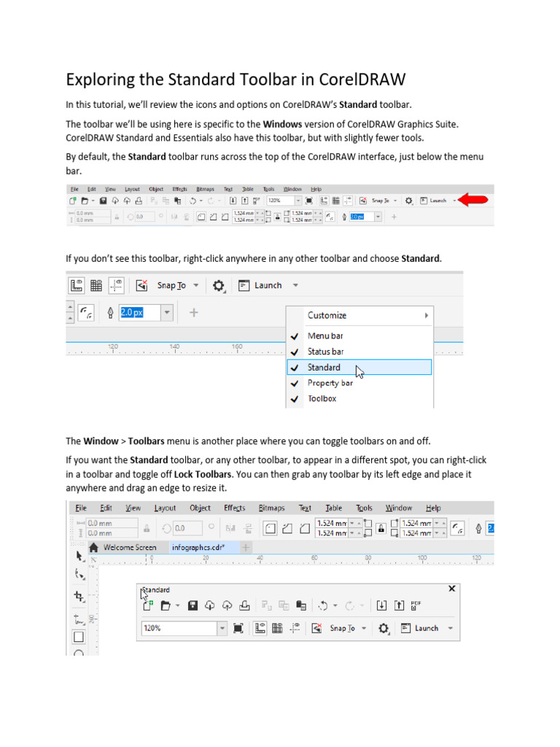Click 120% zoom field in floating toolbar

[179, 628]
